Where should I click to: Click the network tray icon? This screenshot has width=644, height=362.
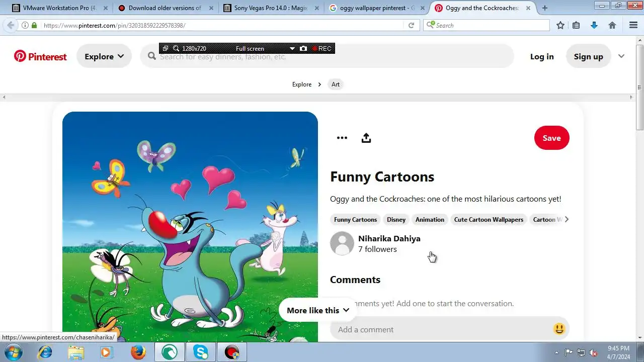pos(581,353)
